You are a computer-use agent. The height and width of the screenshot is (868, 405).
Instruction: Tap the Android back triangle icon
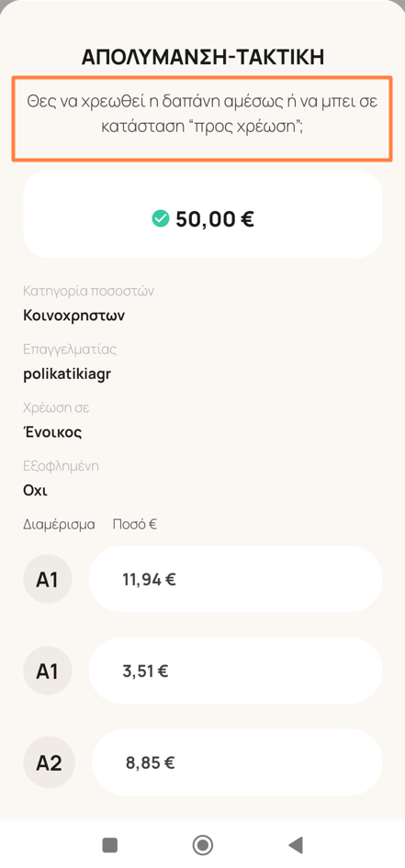(296, 845)
